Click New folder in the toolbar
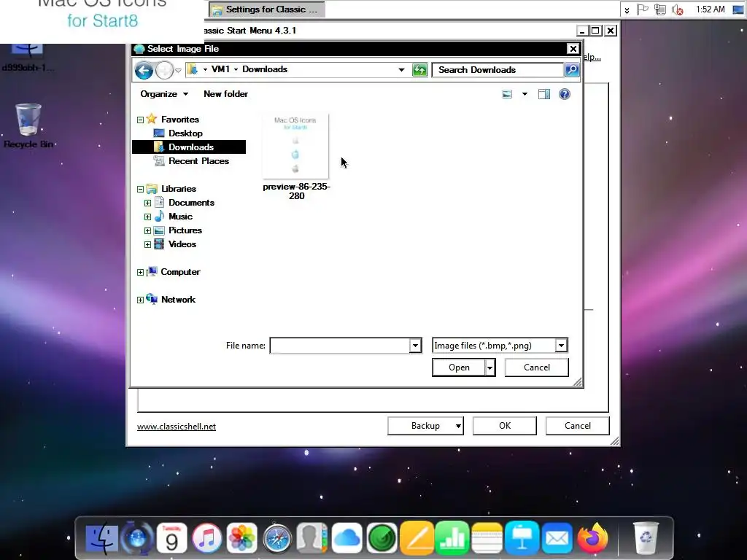 226,94
